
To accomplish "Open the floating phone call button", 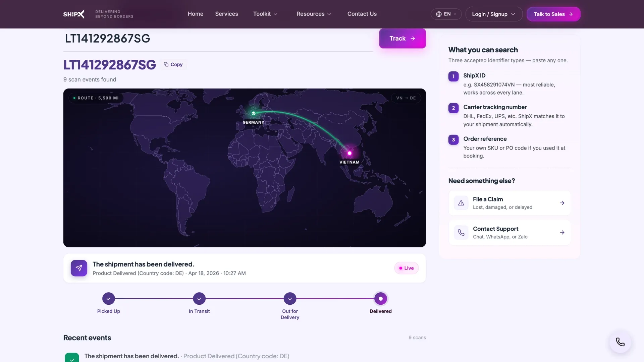I will (x=620, y=342).
